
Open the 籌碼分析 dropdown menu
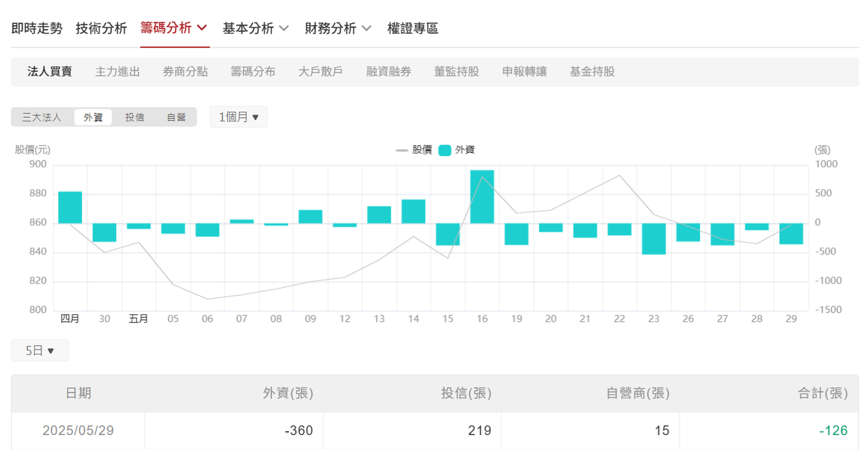(174, 28)
